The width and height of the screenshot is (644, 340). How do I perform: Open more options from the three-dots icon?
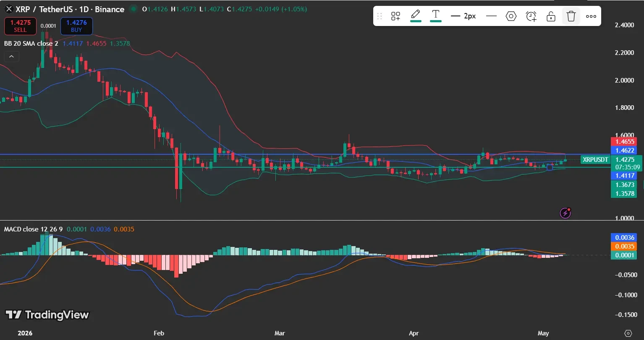(591, 16)
